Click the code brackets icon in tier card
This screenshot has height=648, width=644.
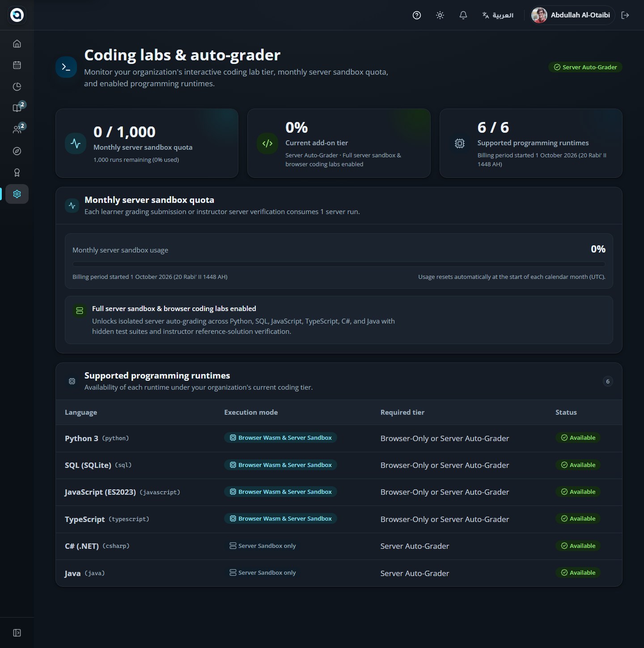(267, 143)
